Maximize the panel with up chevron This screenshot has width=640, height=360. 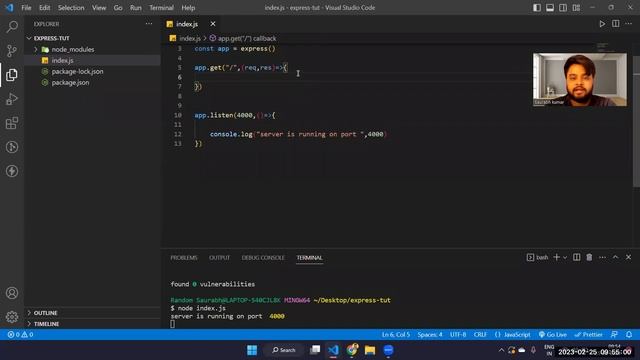pyautogui.click(x=616, y=258)
